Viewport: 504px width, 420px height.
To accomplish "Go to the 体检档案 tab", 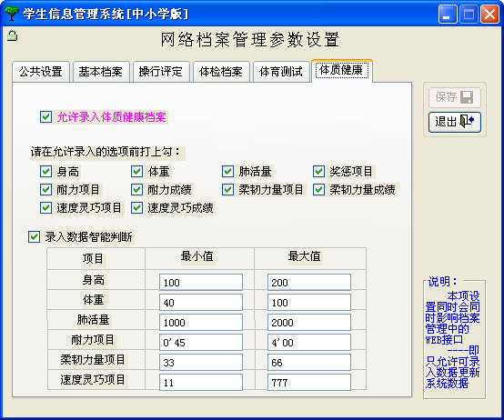I will [x=221, y=72].
